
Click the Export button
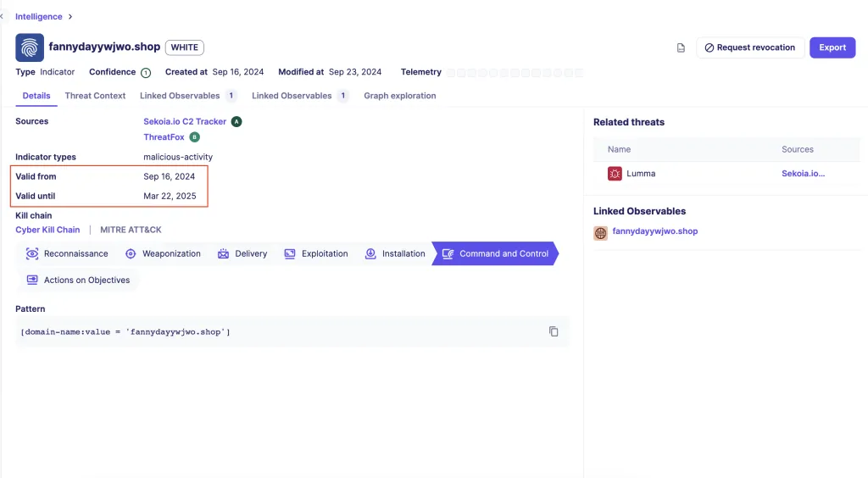(x=832, y=47)
